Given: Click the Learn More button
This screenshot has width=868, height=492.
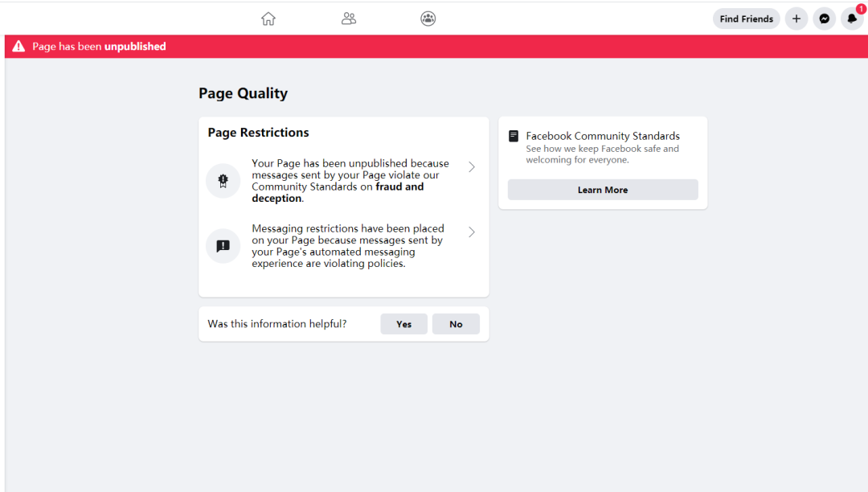Looking at the screenshot, I should 603,190.
